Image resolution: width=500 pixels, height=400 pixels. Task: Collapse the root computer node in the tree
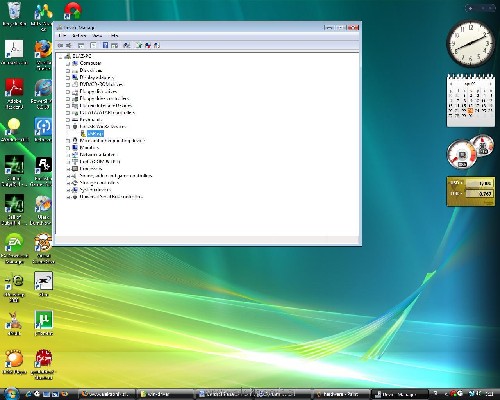(x=61, y=56)
